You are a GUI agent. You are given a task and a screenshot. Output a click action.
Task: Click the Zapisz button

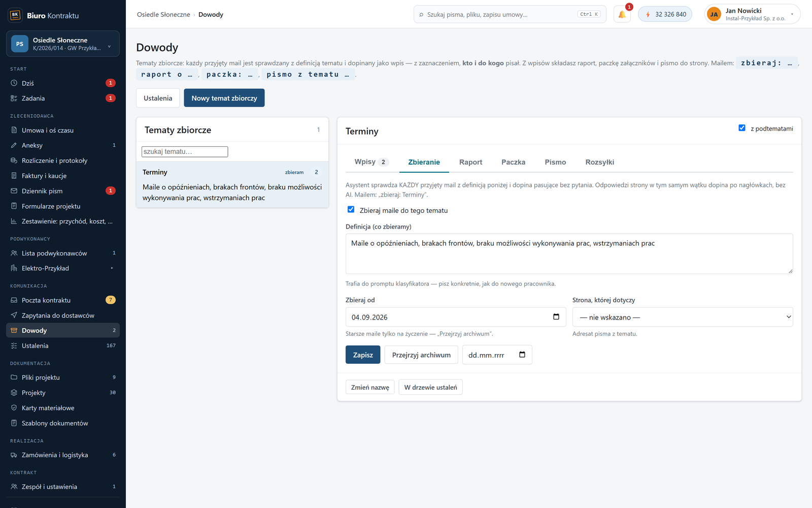[363, 355]
